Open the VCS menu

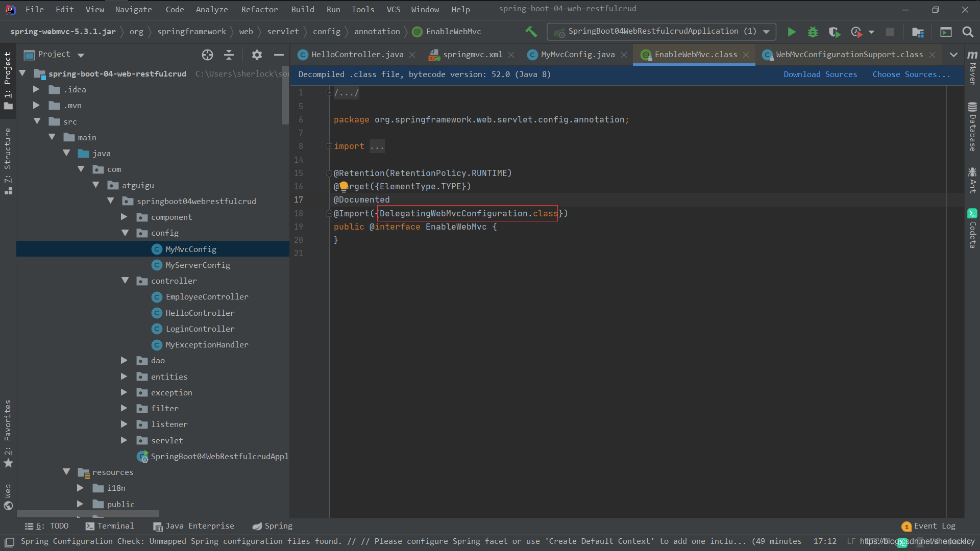394,9
